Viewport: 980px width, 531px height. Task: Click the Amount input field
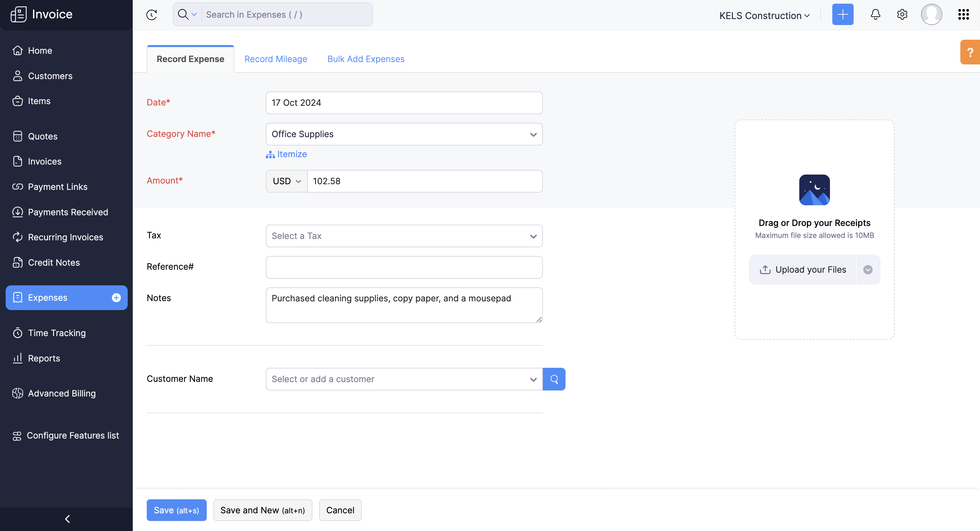[x=424, y=181]
